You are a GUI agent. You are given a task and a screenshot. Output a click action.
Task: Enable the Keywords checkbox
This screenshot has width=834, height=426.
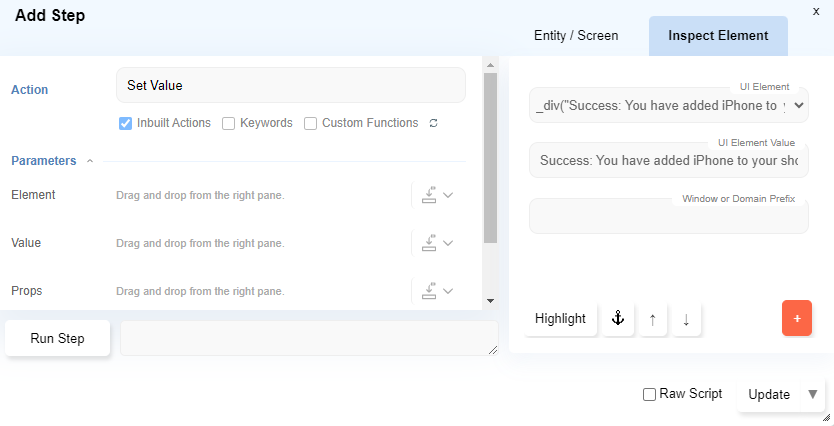coord(228,124)
